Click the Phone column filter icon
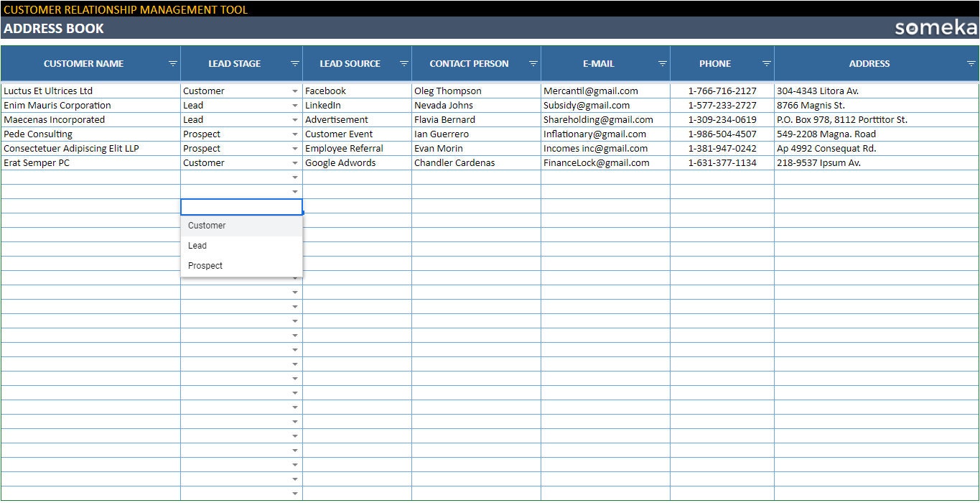Image resolution: width=980 pixels, height=503 pixels. (x=767, y=63)
